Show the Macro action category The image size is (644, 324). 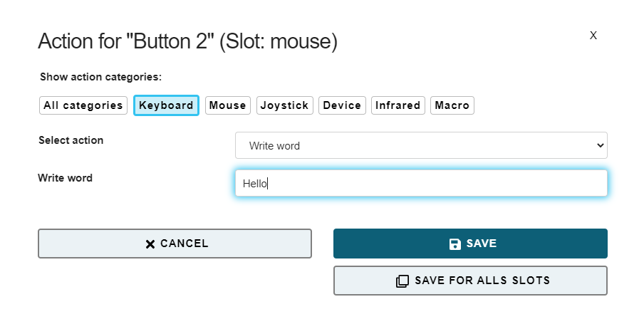click(452, 105)
